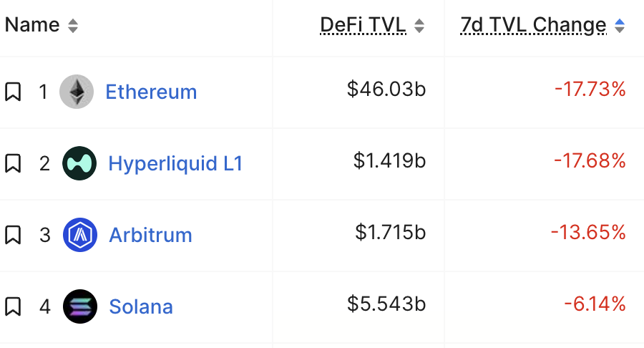644x348 pixels.
Task: Click the Name column header
Action: pyautogui.click(x=32, y=25)
